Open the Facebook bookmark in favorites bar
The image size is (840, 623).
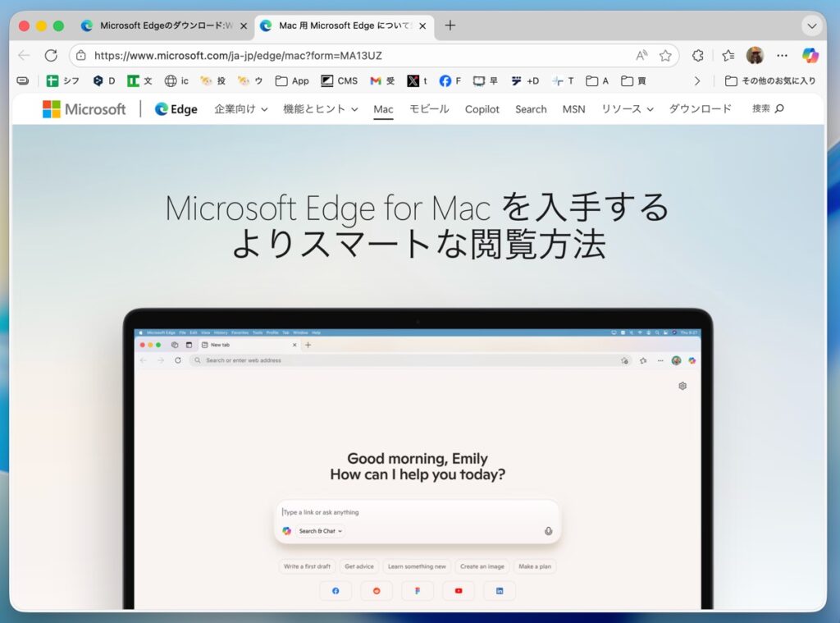tap(450, 81)
